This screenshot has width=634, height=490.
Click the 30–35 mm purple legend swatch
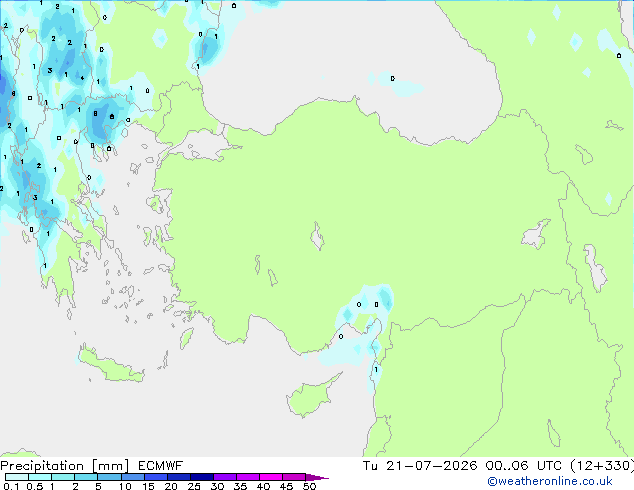224,477
